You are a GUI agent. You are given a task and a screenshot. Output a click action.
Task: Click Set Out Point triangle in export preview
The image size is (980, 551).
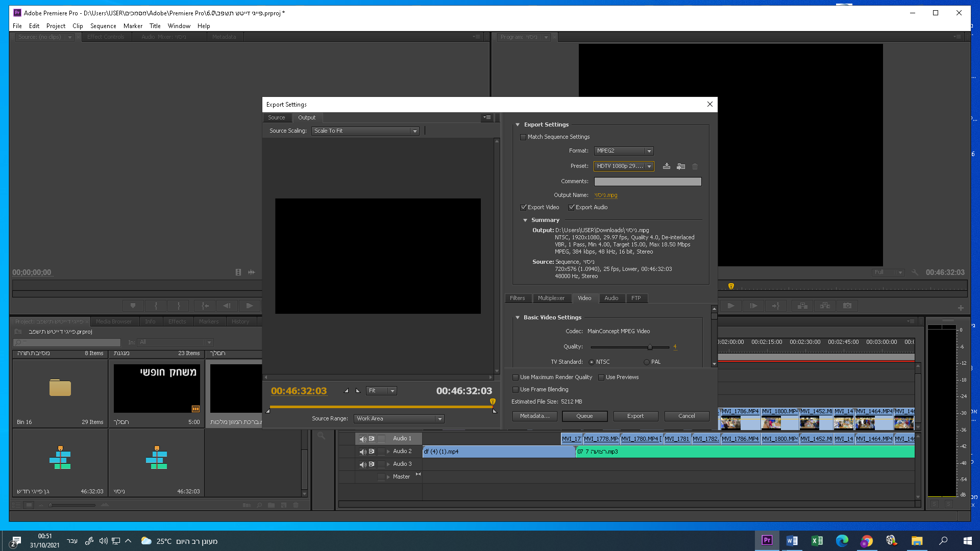pyautogui.click(x=358, y=391)
